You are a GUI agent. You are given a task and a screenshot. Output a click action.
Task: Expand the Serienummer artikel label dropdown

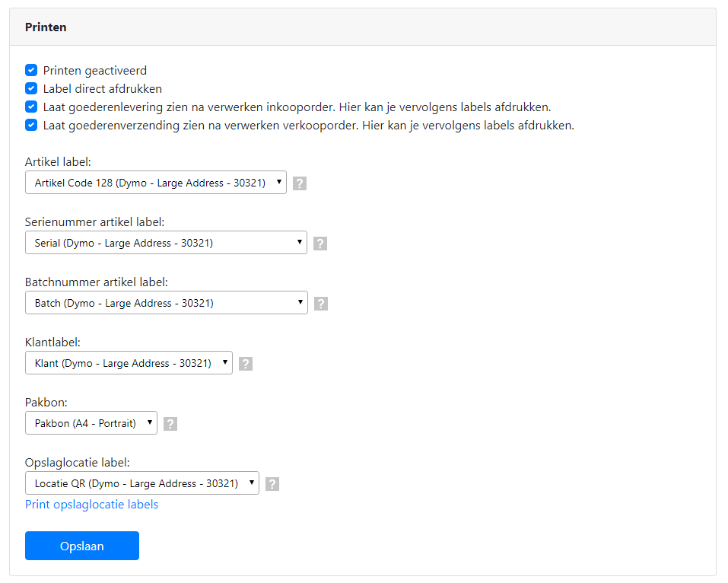click(x=166, y=243)
